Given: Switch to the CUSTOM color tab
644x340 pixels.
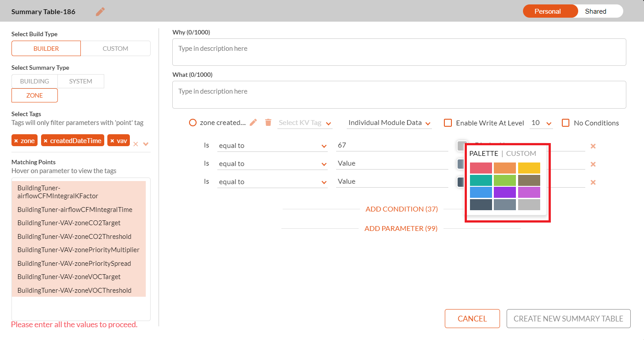Looking at the screenshot, I should [x=521, y=154].
